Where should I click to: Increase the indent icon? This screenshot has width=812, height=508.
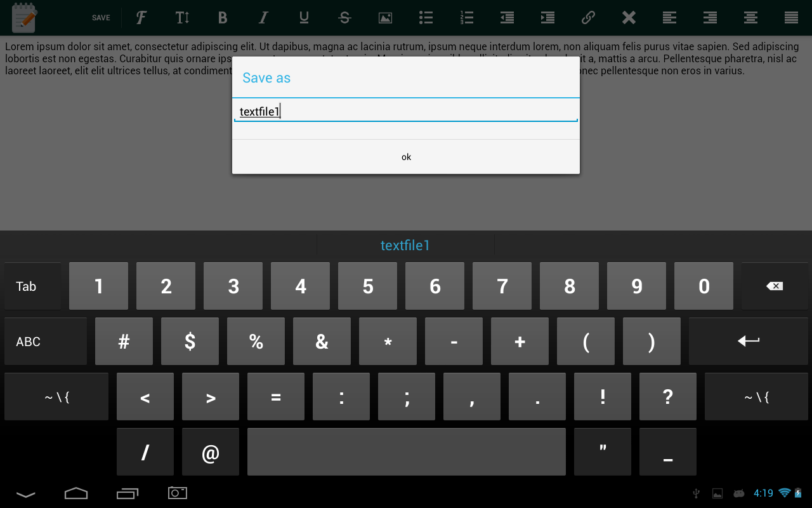[547, 18]
